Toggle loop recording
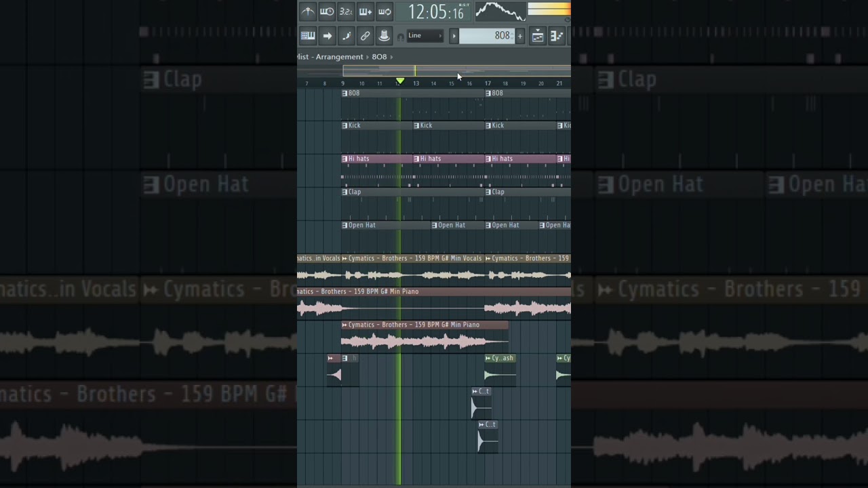 384,11
